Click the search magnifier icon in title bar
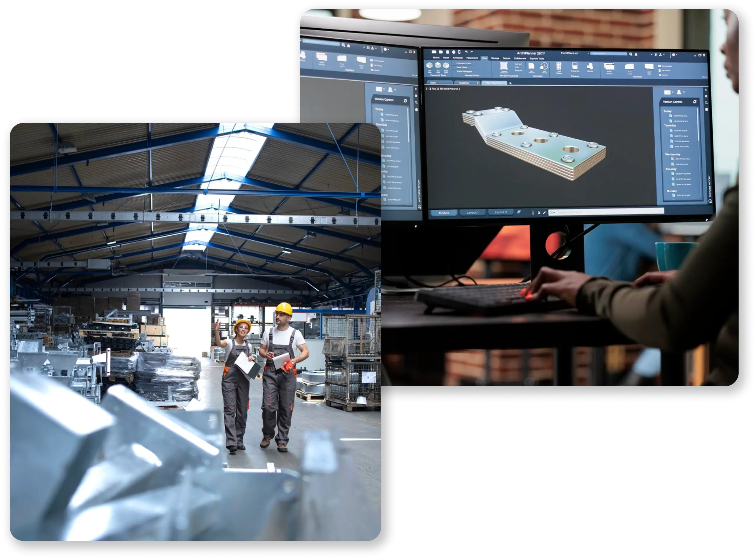This screenshot has height=559, width=756. (631, 53)
